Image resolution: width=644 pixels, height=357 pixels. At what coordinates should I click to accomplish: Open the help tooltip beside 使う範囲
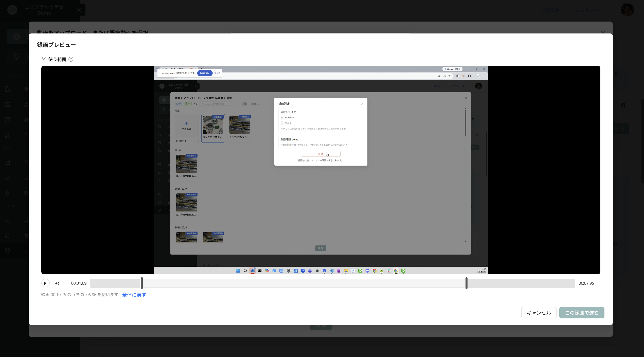click(71, 59)
